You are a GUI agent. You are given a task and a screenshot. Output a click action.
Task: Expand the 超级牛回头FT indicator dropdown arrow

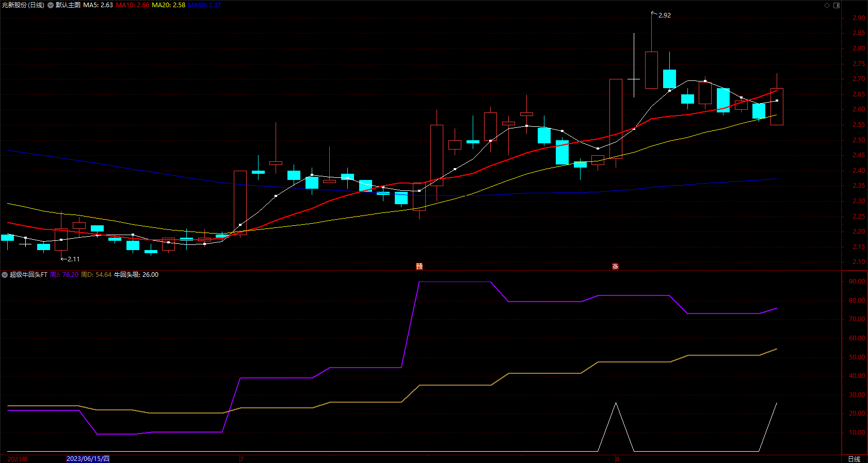(5, 275)
